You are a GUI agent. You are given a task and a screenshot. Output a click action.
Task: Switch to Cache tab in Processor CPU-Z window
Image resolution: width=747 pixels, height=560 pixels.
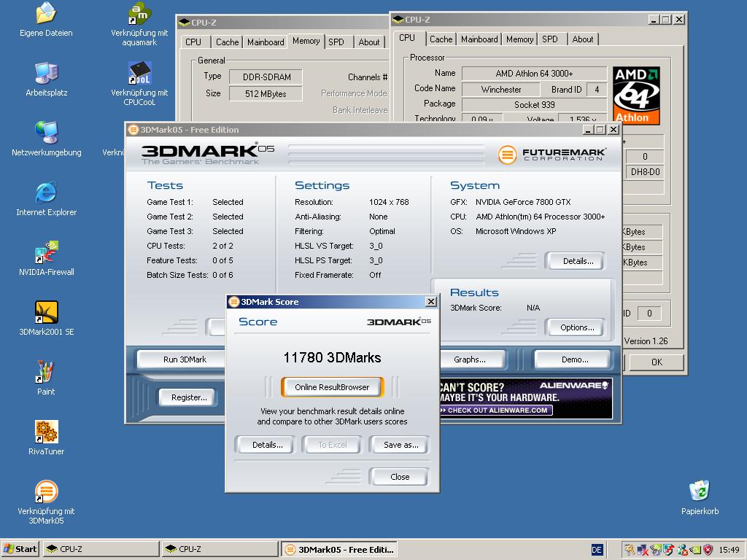click(x=441, y=39)
